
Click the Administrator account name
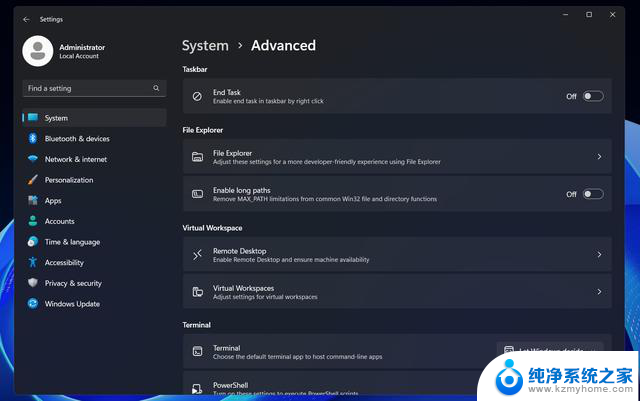82,47
